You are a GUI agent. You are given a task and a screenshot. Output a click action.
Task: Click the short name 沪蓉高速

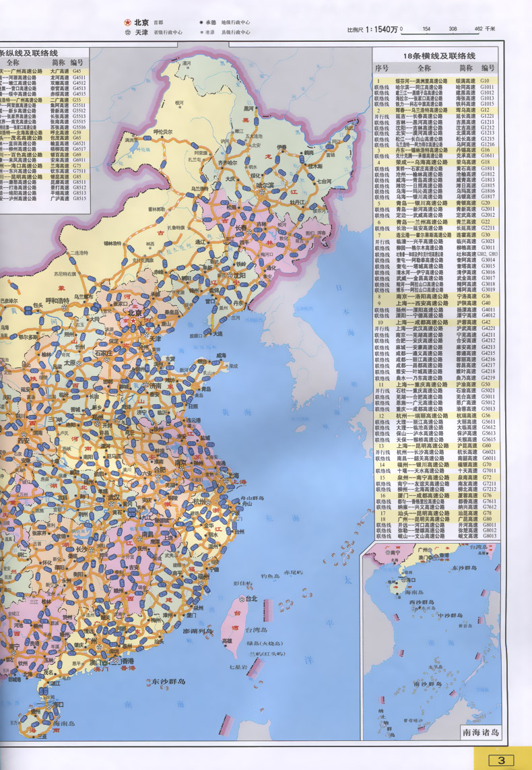coord(465,322)
